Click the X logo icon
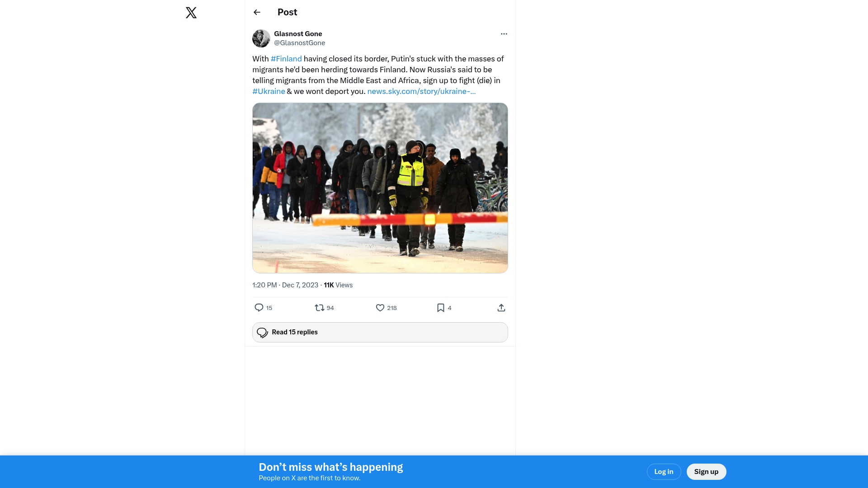 [191, 13]
